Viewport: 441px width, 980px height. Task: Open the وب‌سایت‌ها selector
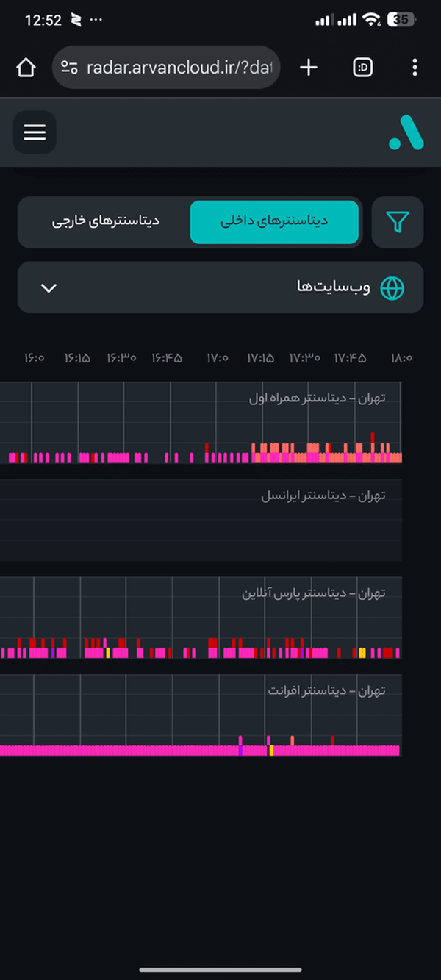(220, 287)
